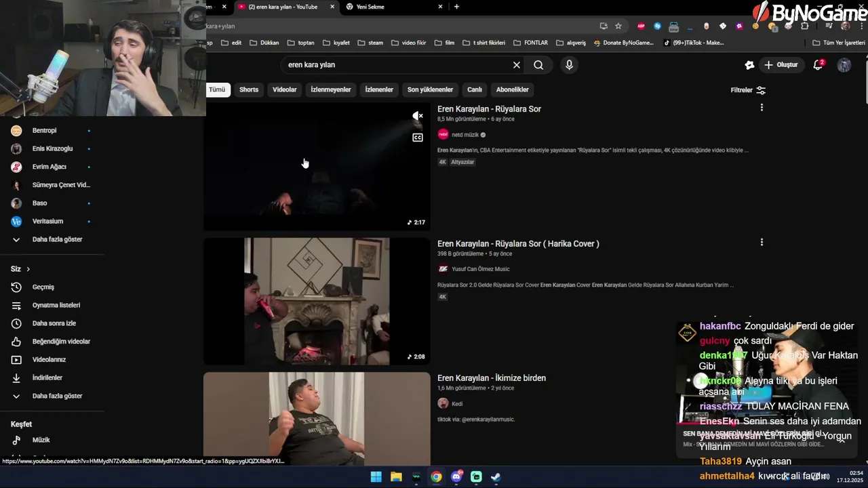
Task: Open three-dot menu for Harika Cover video
Action: [762, 243]
